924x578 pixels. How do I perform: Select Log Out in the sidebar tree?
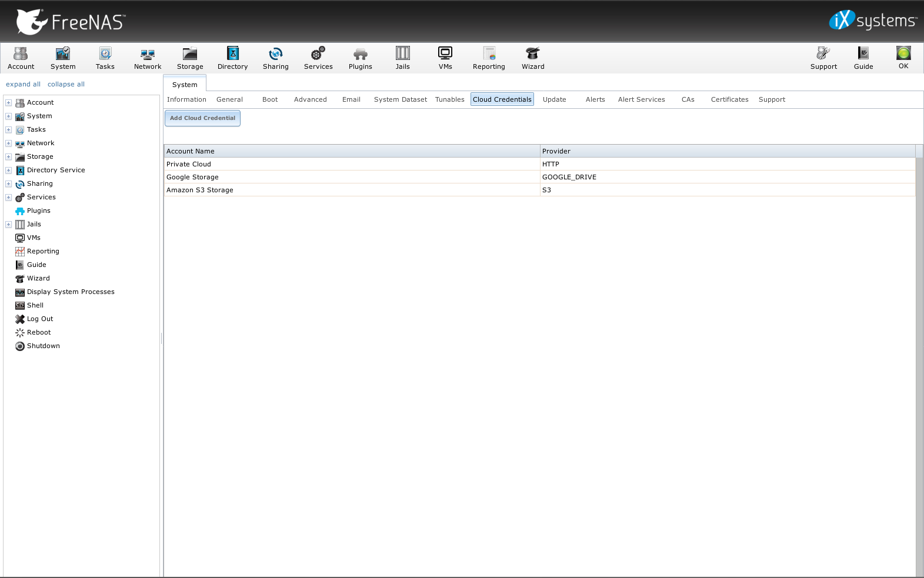point(34,319)
